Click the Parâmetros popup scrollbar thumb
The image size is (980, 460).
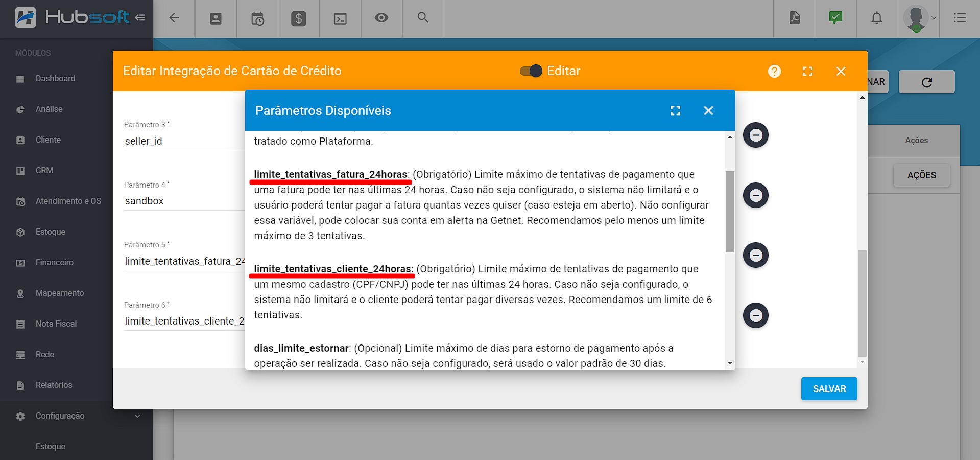[x=730, y=212]
